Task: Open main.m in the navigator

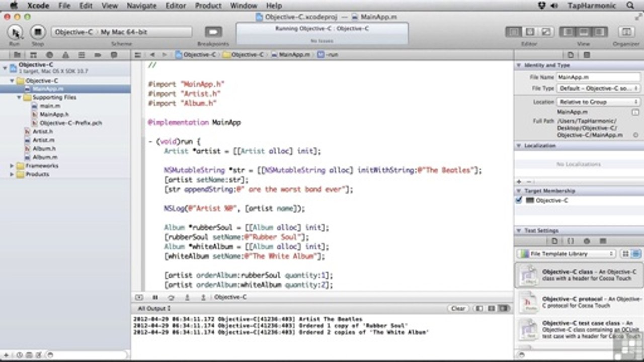Action: pos(50,106)
